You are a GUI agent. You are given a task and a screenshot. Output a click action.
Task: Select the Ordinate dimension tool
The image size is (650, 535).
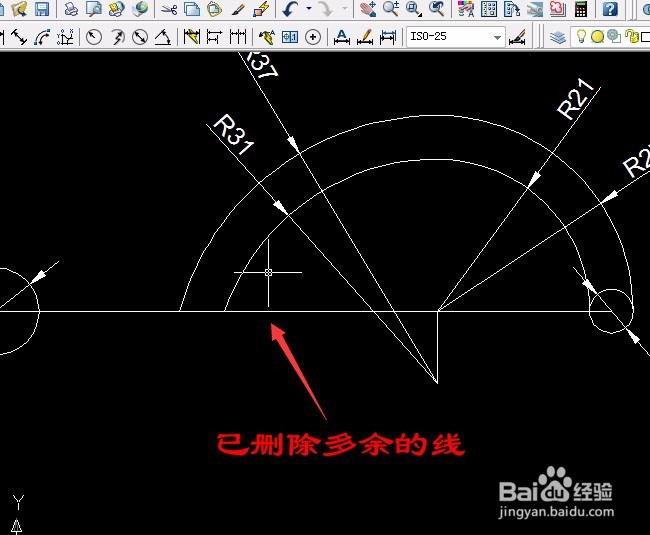coord(65,37)
